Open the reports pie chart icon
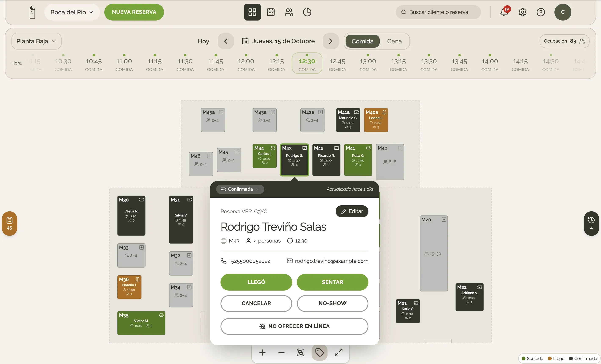This screenshot has width=601, height=364. click(307, 12)
